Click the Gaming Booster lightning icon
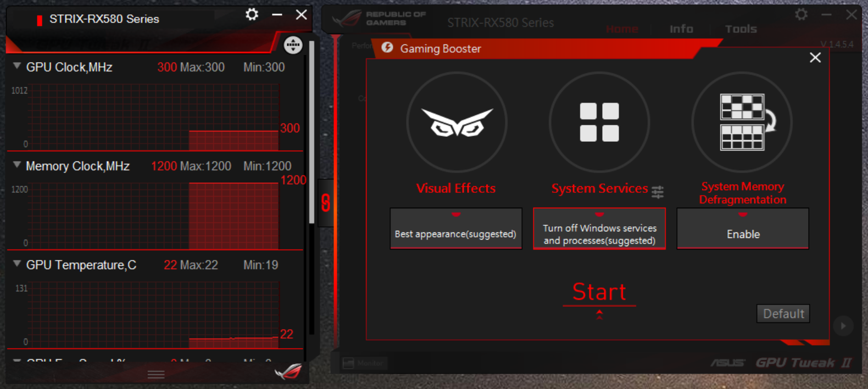 click(x=387, y=48)
